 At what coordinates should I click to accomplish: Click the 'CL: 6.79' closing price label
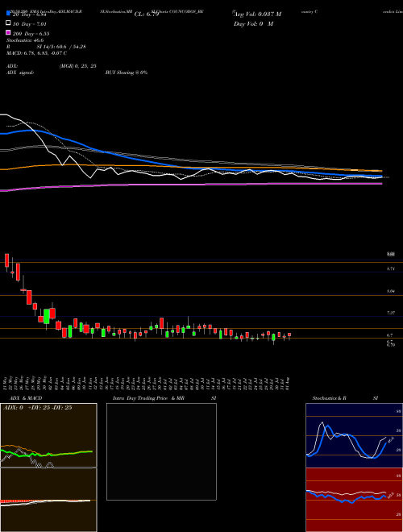147,15
